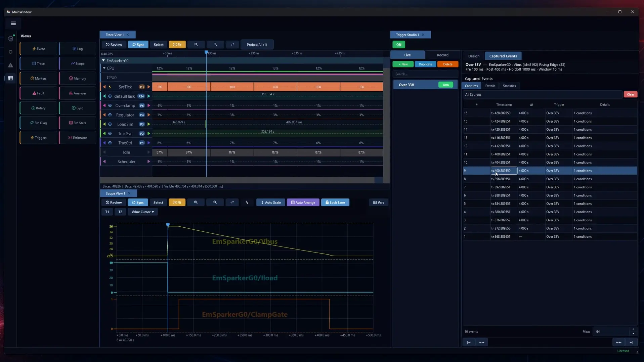Zoom out on the Scope View
This screenshot has height=362, width=644.
215,202
